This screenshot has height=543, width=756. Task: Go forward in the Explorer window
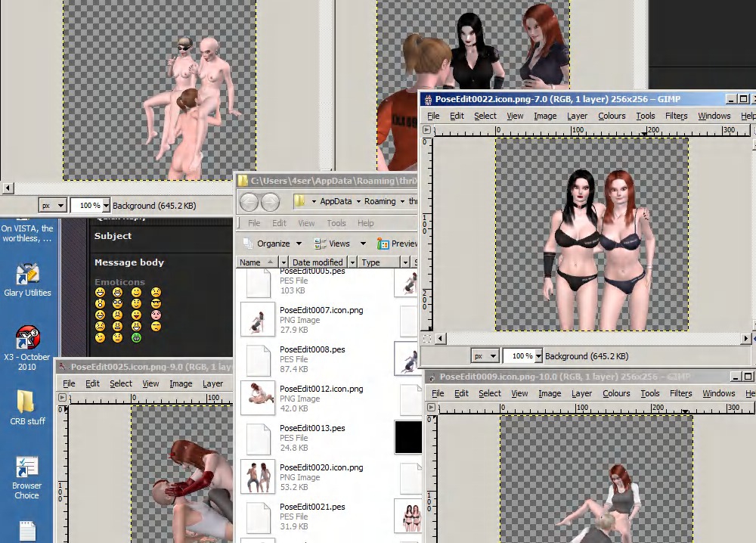pos(270,202)
